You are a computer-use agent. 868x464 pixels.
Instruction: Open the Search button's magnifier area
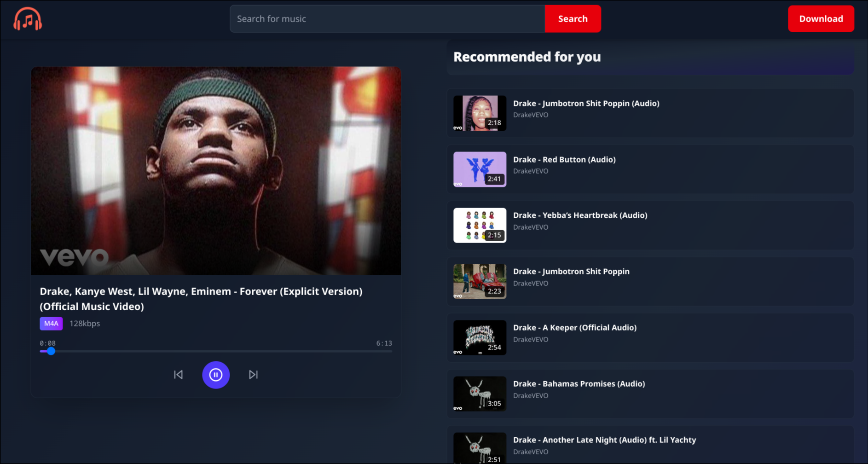(573, 19)
